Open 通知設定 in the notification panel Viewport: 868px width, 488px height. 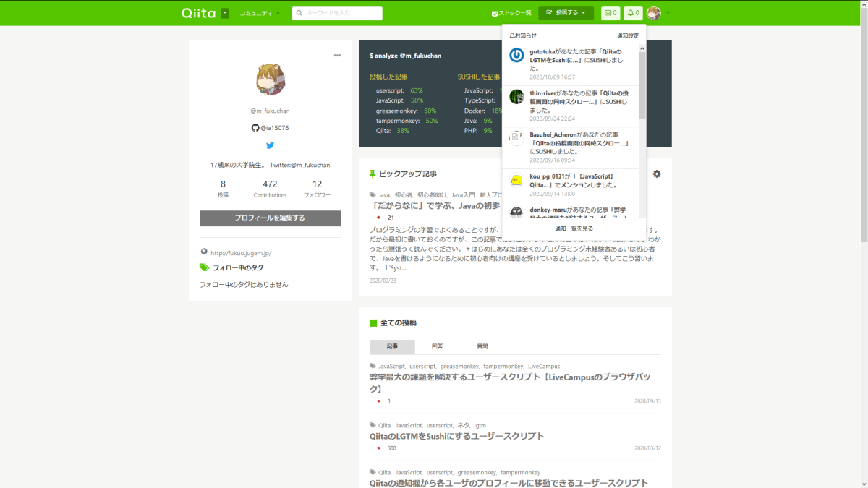tap(628, 35)
